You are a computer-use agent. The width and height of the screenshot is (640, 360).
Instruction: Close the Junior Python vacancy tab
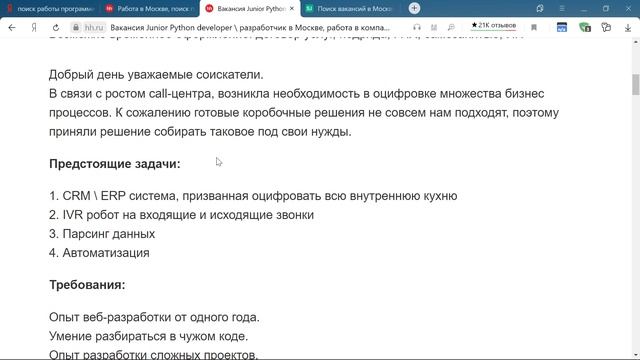291,8
